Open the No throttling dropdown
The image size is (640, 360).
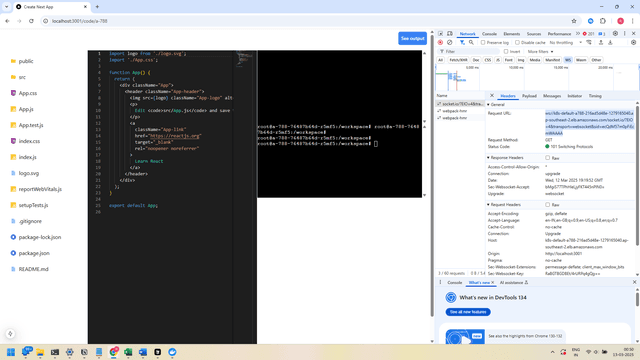(x=566, y=42)
